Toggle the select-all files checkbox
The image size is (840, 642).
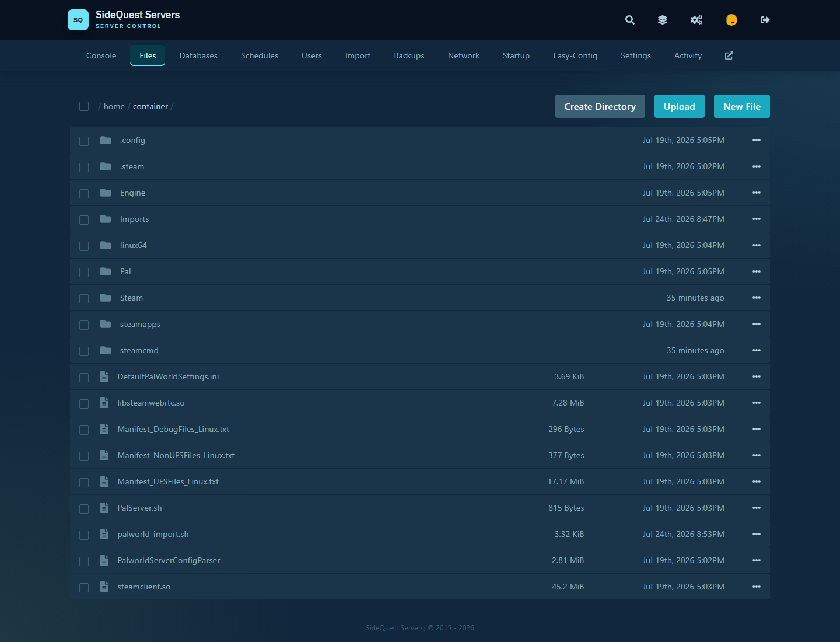[84, 106]
